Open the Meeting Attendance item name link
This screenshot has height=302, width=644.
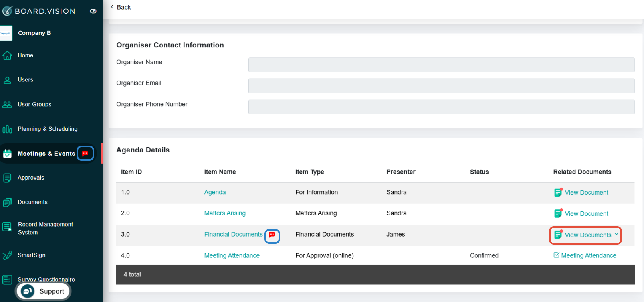(232, 255)
